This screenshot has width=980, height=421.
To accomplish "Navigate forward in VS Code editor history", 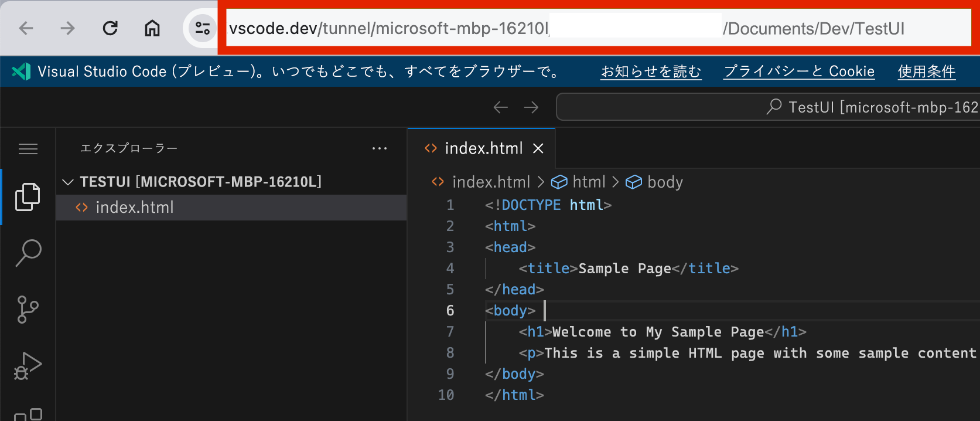I will click(531, 107).
